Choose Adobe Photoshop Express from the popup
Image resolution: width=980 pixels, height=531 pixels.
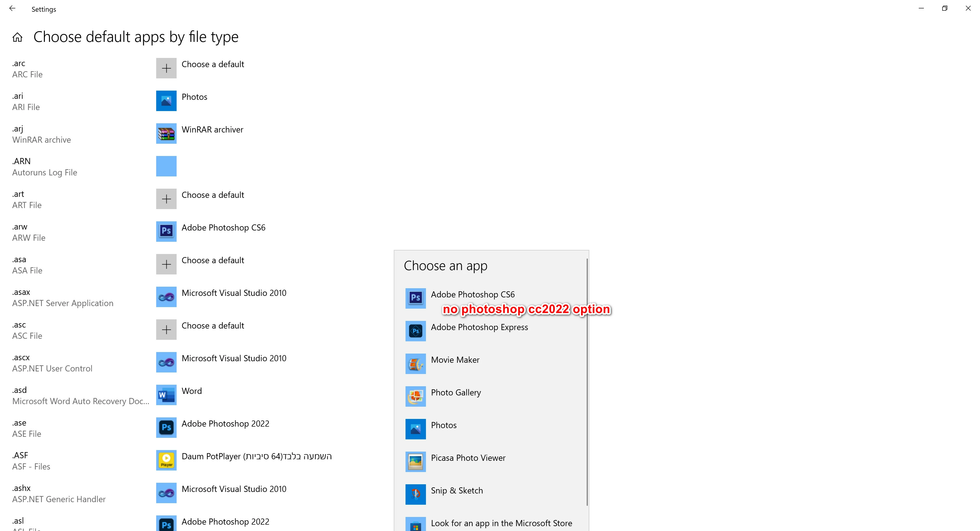click(x=479, y=328)
